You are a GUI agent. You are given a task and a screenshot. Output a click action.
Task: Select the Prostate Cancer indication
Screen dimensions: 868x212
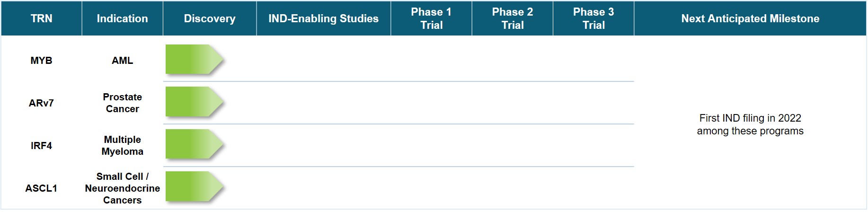pos(122,103)
